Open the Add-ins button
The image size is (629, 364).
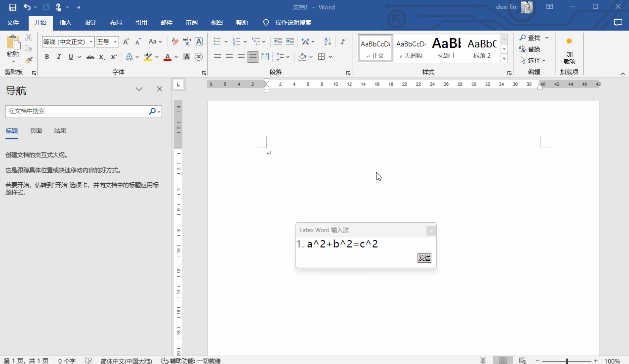[x=570, y=51]
